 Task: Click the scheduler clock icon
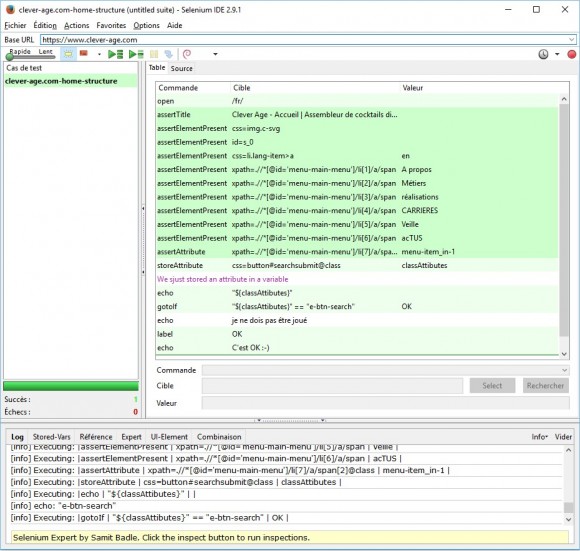(x=543, y=54)
